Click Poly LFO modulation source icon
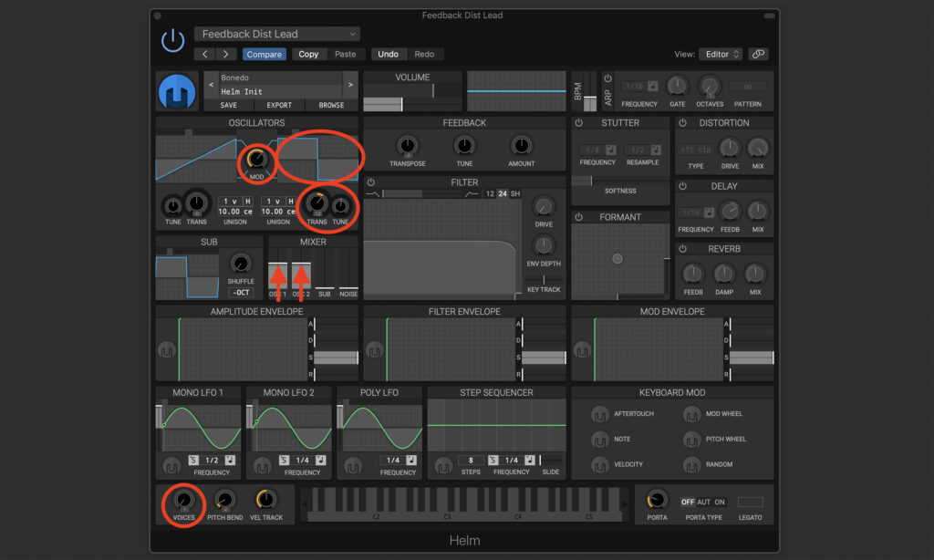Image resolution: width=934 pixels, height=560 pixels. (x=353, y=466)
